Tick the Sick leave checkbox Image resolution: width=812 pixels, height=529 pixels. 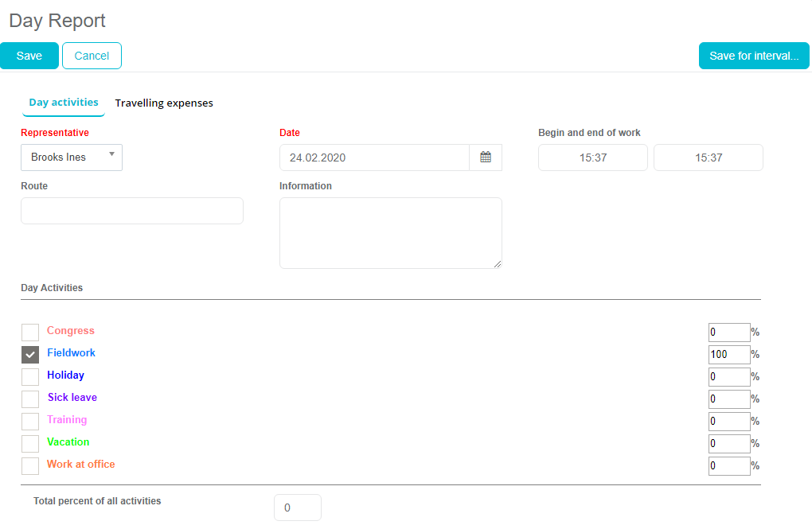[30, 399]
